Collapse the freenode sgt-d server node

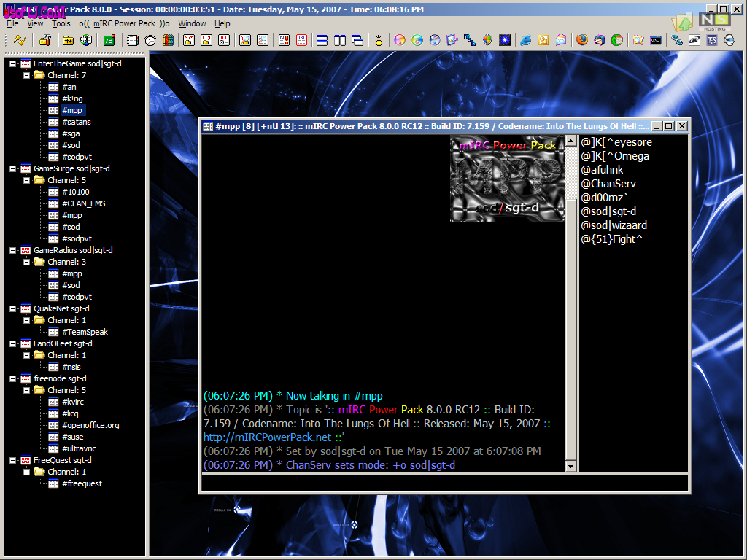point(13,378)
